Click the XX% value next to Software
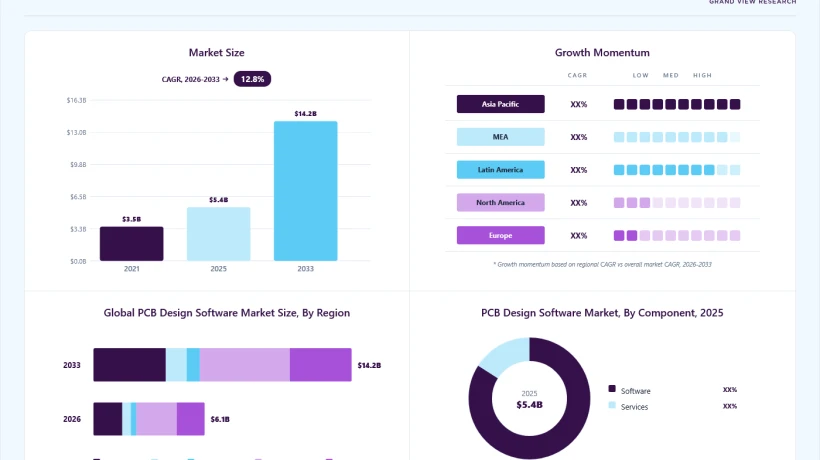820x460 pixels. pos(730,390)
